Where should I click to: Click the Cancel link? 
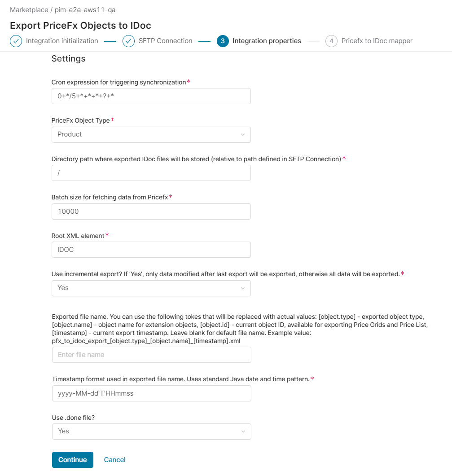114,459
